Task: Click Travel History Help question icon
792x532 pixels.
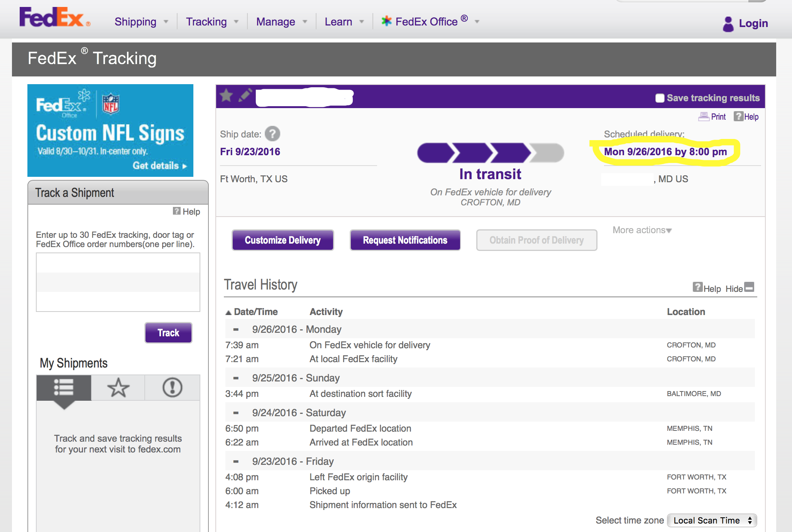Action: click(697, 287)
